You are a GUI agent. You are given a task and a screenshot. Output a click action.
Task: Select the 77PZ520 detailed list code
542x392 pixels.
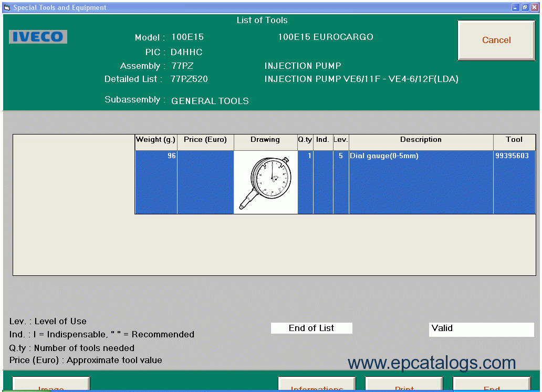(189, 79)
